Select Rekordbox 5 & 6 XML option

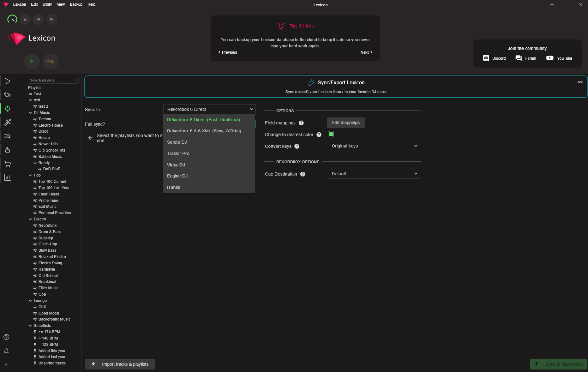tap(209, 131)
